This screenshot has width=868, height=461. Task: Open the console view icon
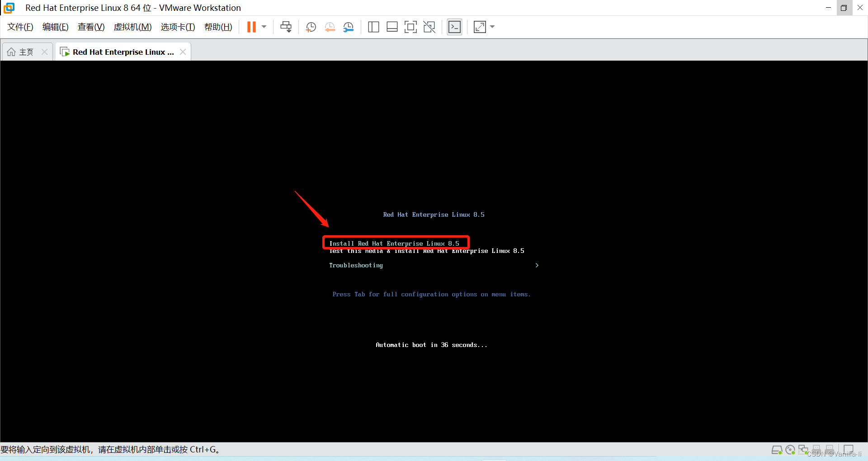[454, 27]
